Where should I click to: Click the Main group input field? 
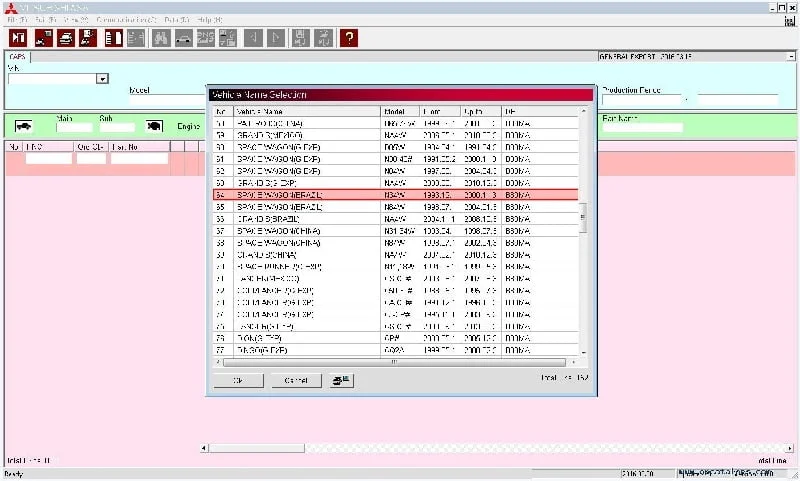point(74,128)
